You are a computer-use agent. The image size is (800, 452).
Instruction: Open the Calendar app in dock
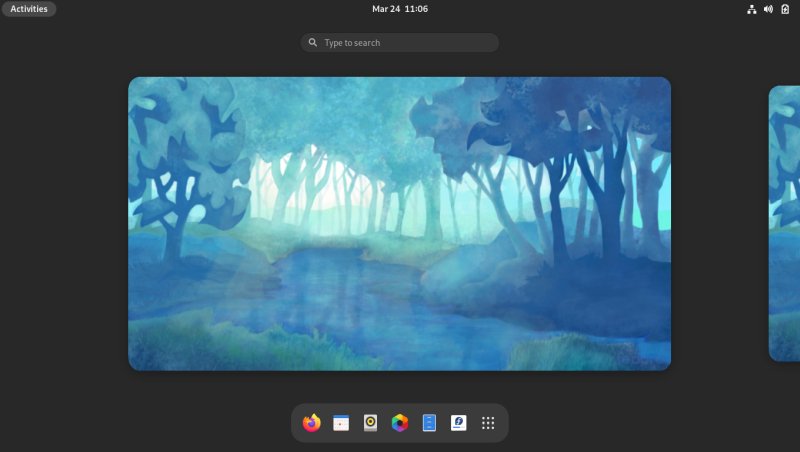341,423
